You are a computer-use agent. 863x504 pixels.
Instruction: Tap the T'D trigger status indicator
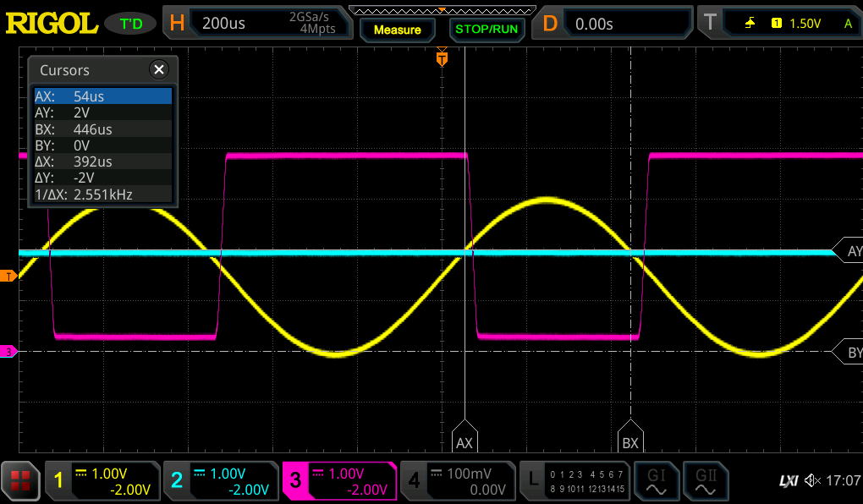pyautogui.click(x=131, y=24)
